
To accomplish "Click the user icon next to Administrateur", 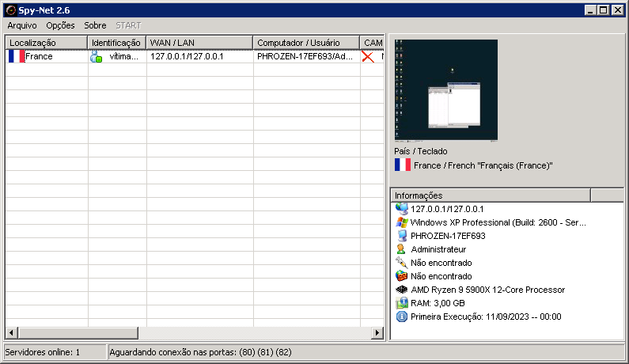I will tap(401, 249).
